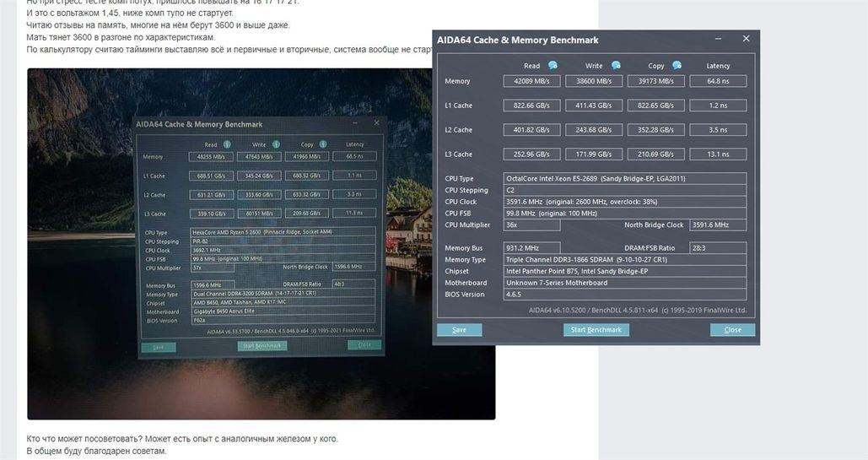
Task: Click the Save button in AIDA64 window
Action: pos(460,330)
